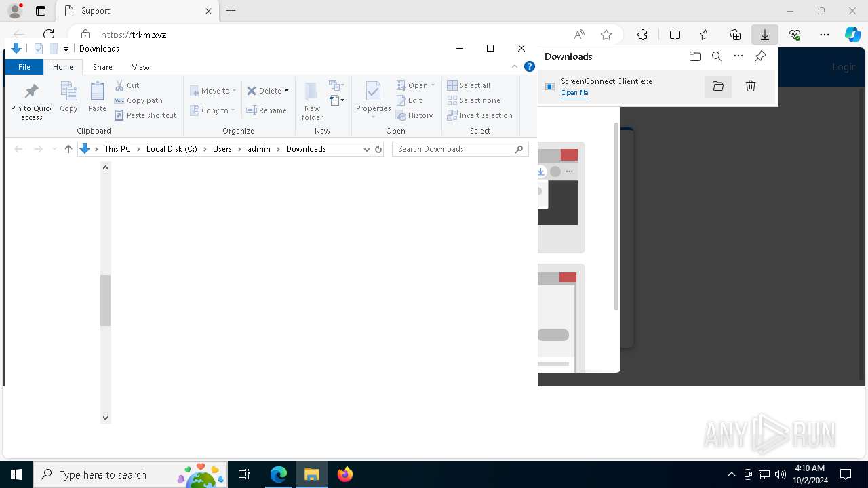Screen dimensions: 868x488
Task: Open downloads folder from Edge panel
Action: tap(694, 56)
